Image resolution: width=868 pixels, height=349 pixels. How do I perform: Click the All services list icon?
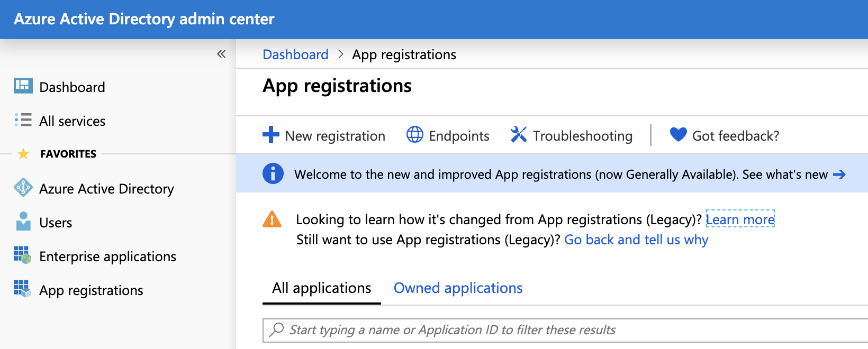point(23,120)
